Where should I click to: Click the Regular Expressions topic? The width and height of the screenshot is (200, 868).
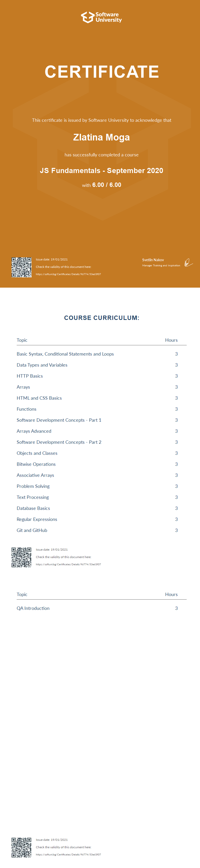click(37, 519)
